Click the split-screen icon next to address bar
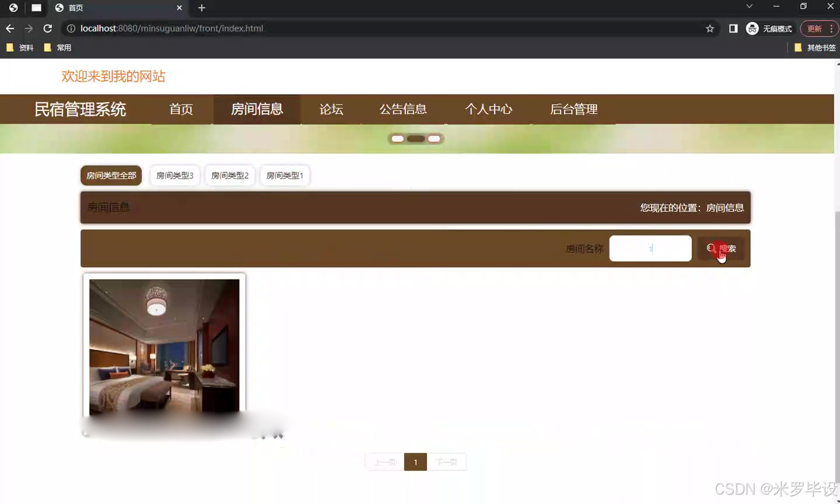The image size is (840, 504). pos(733,28)
